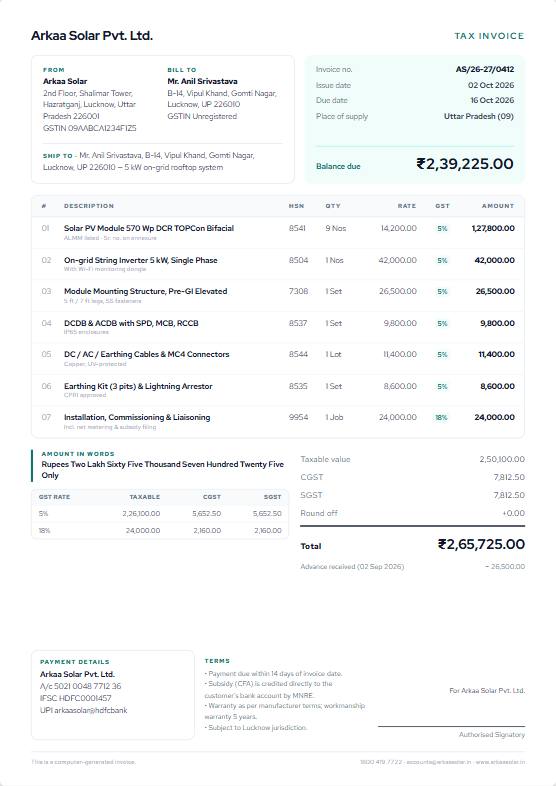Click the 'PAYMENT DETAILS' heading
The image size is (556, 786).
tap(75, 662)
